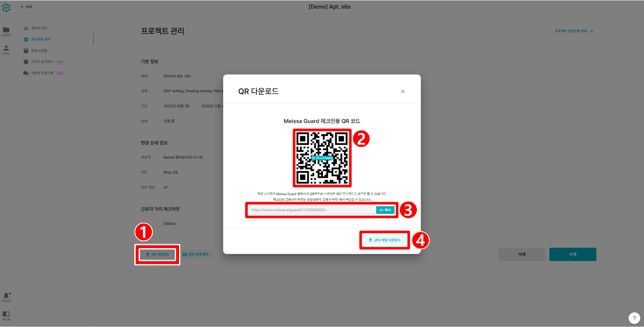Select the 프로젝트 관리 menu item
The width and height of the screenshot is (644, 327).
click(x=42, y=39)
